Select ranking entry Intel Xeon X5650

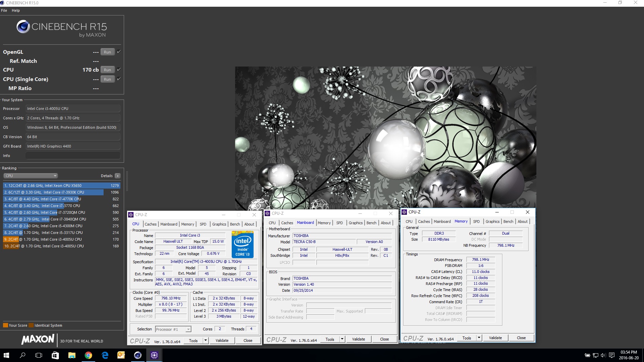(62, 186)
